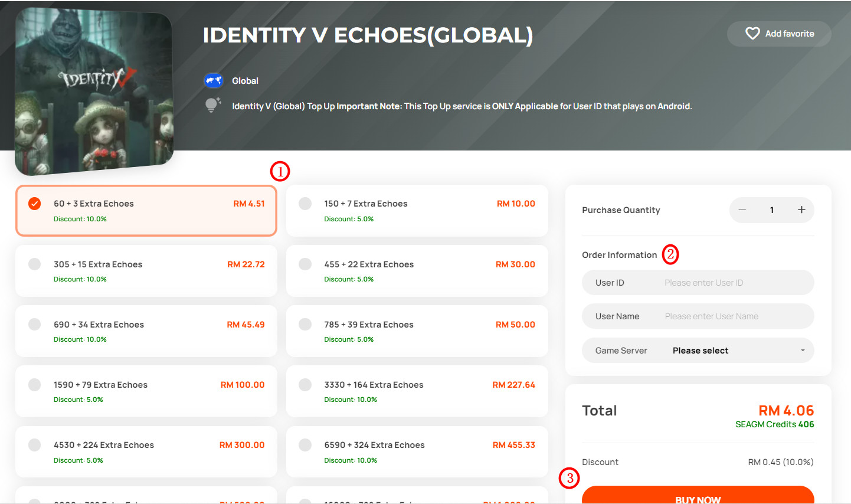Open the Game Server dropdown

point(698,351)
